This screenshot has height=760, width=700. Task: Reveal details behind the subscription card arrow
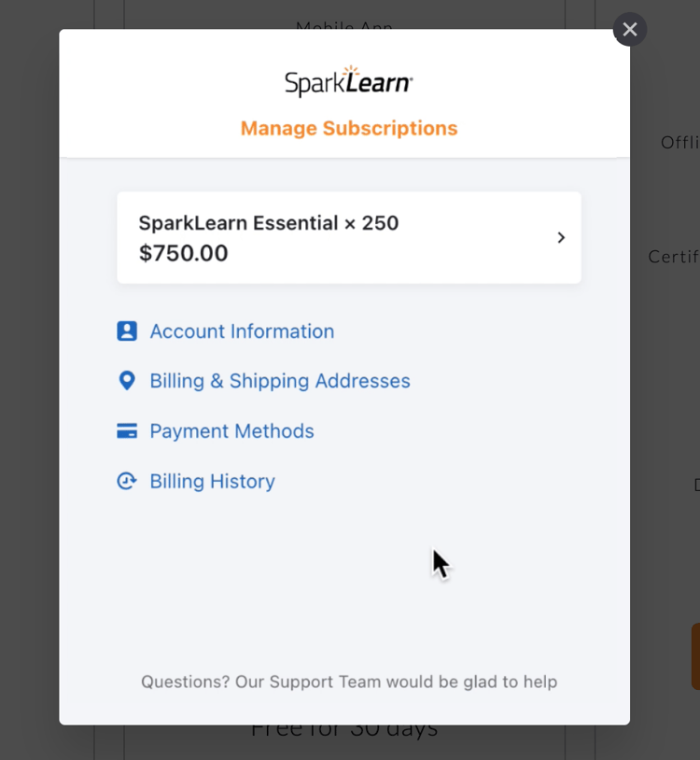pos(561,237)
